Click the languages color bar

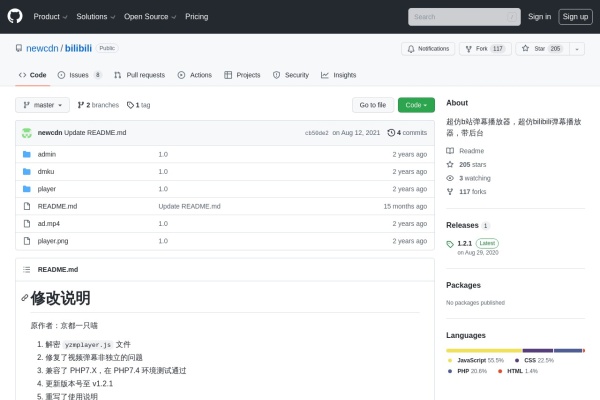coord(514,350)
